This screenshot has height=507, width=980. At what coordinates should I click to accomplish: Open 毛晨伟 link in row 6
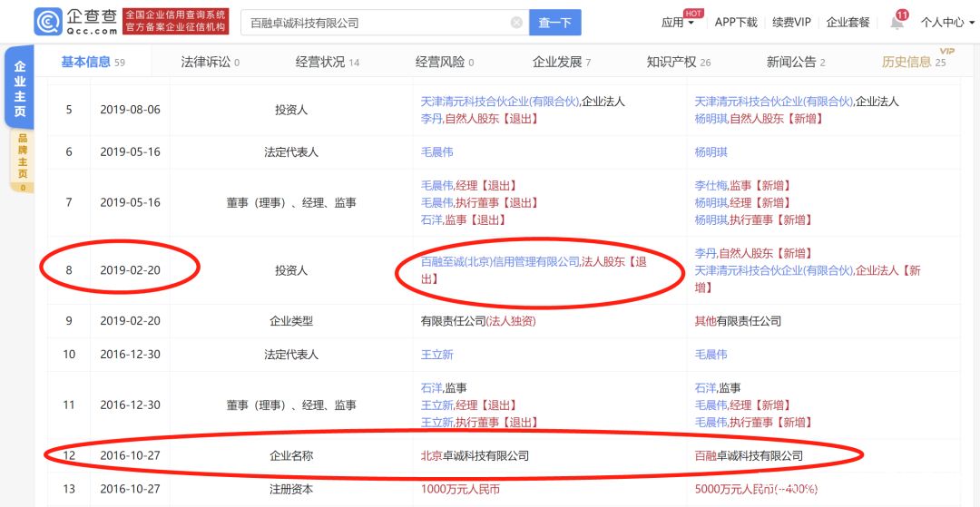point(436,151)
